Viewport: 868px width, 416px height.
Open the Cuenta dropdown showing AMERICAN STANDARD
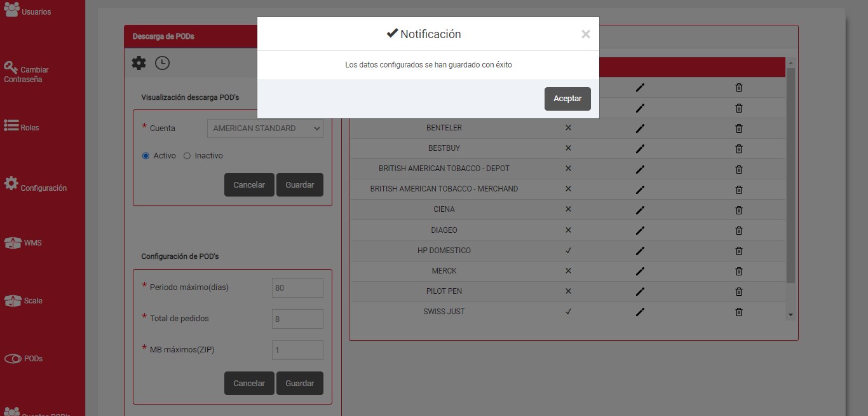[x=265, y=128]
